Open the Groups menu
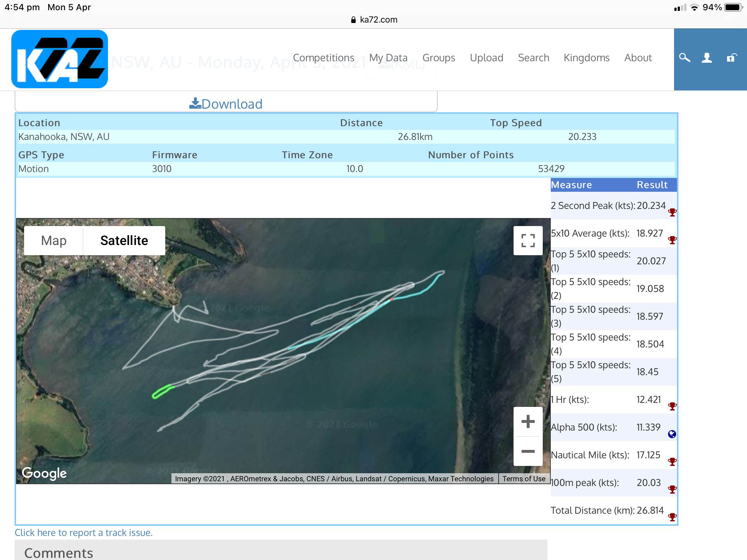Viewport: 747px width, 560px height. point(438,58)
